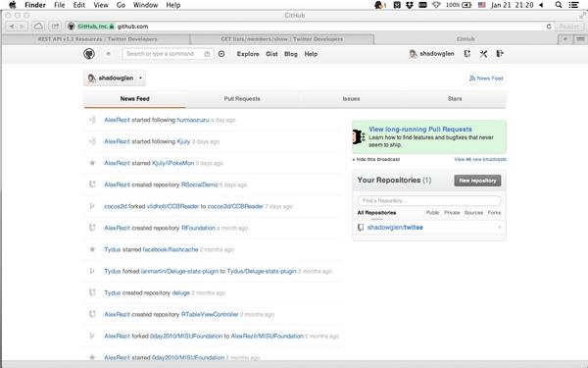This screenshot has height=368, width=588.
Task: Open the shadowglen account context dropdown
Action: point(115,79)
